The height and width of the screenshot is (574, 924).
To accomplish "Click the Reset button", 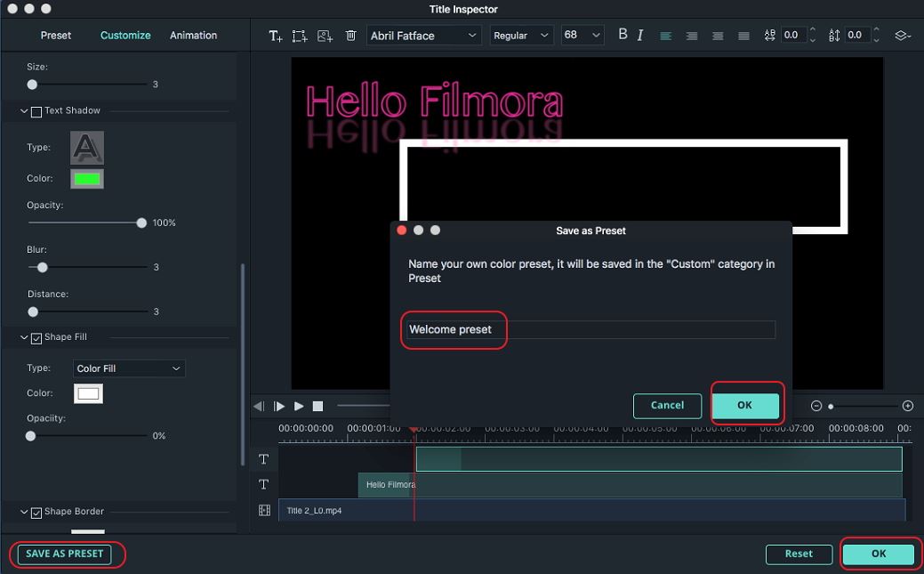I will point(799,554).
